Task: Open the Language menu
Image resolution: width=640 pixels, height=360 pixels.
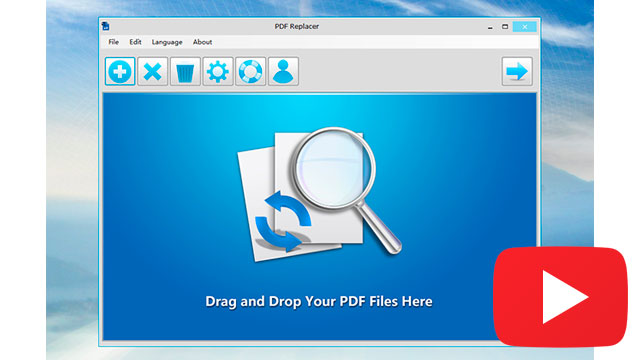Action: 167,42
